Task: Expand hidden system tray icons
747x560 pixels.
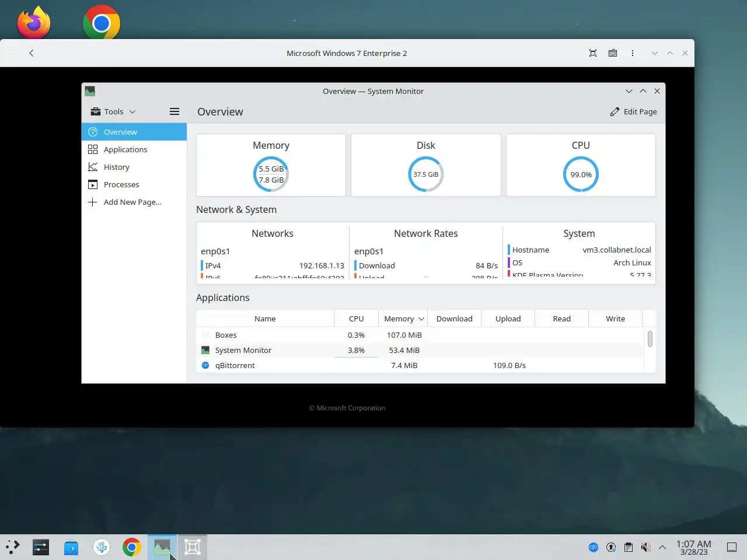Action: pyautogui.click(x=662, y=547)
